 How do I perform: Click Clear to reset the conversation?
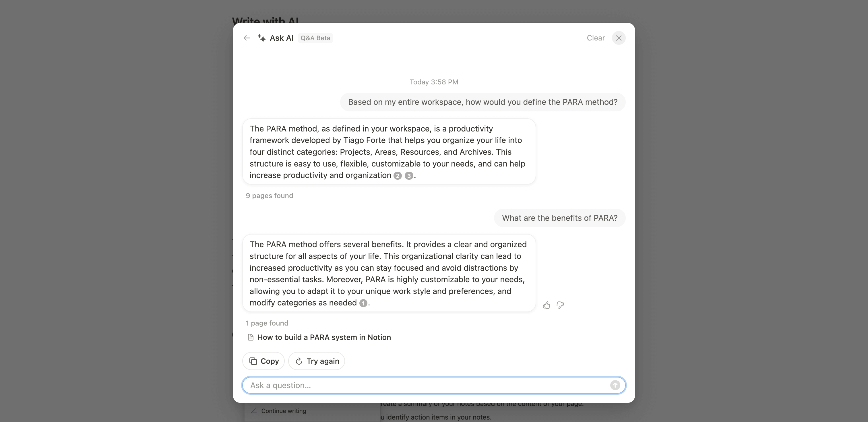pos(595,38)
